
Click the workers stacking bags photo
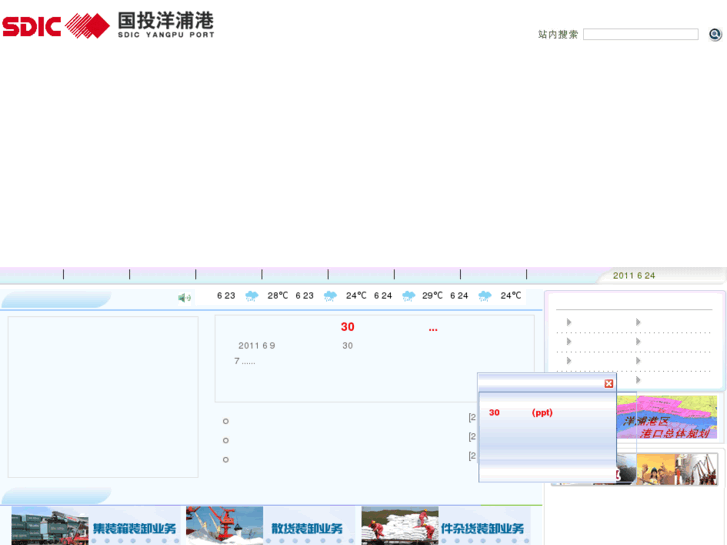click(x=400, y=526)
